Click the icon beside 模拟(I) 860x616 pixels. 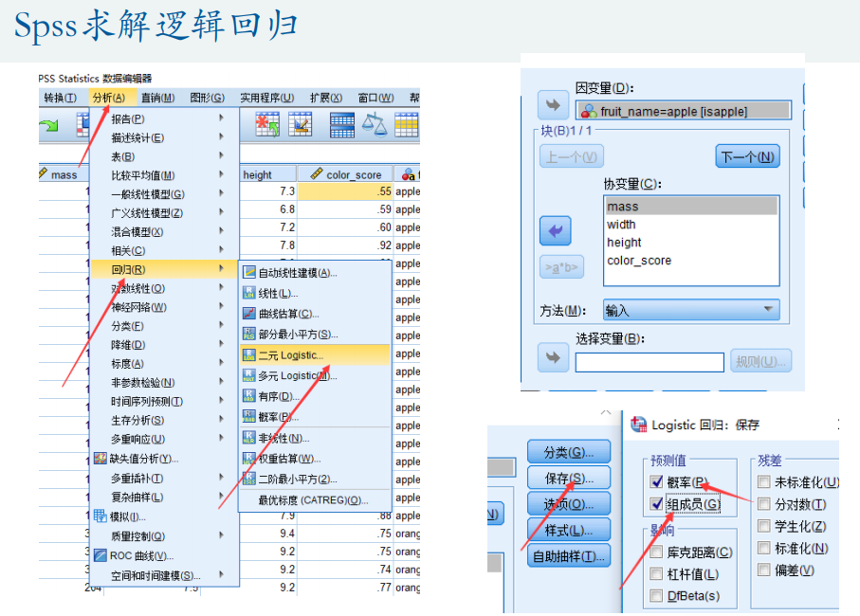click(101, 516)
